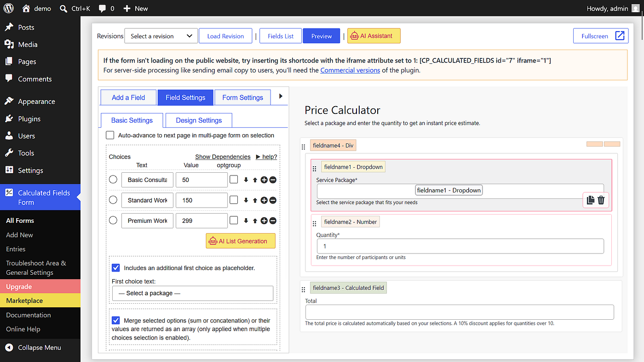Open the Upgrade sidebar item
This screenshot has width=644, height=362.
[x=40, y=286]
